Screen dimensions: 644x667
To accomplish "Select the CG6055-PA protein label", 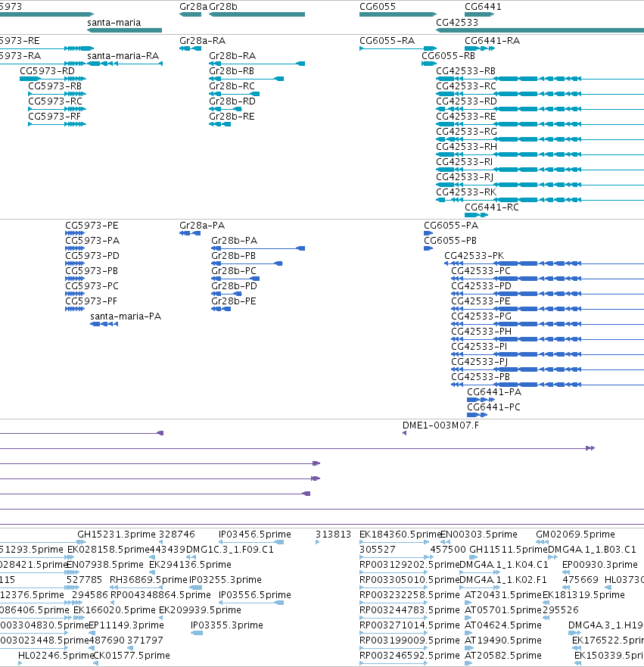I will 451,226.
